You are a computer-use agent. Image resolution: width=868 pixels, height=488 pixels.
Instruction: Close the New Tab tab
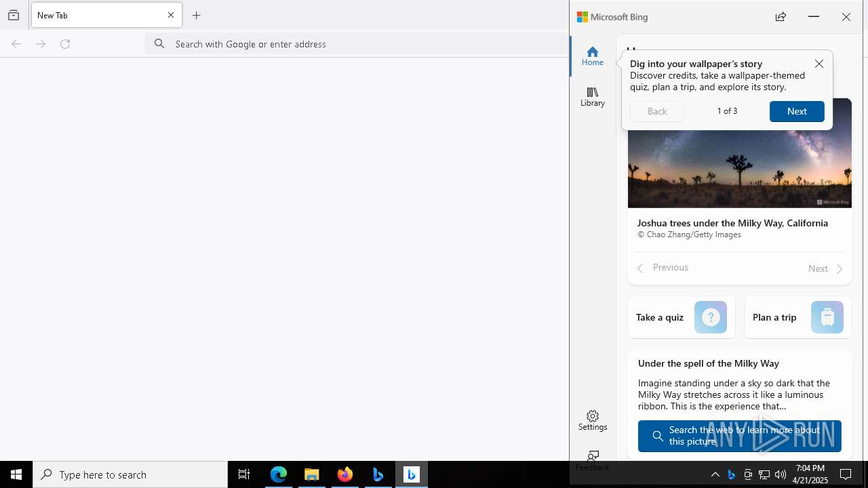click(x=171, y=15)
